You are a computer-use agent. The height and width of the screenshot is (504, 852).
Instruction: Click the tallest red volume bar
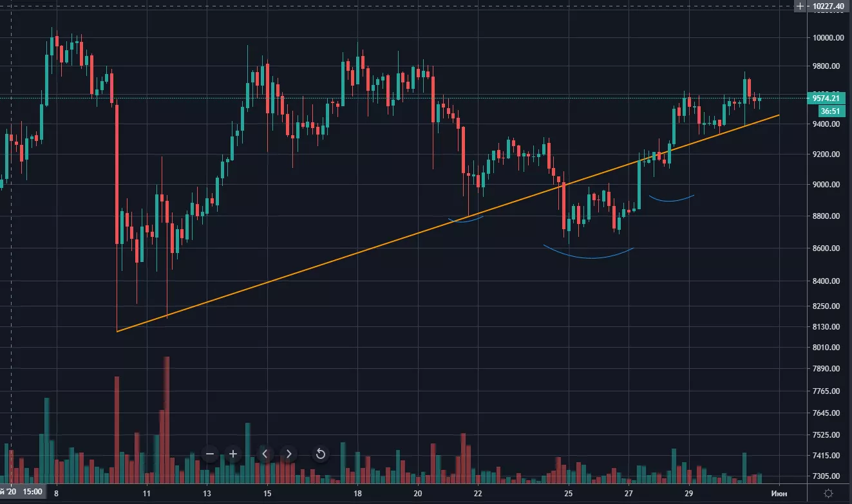(x=167, y=418)
